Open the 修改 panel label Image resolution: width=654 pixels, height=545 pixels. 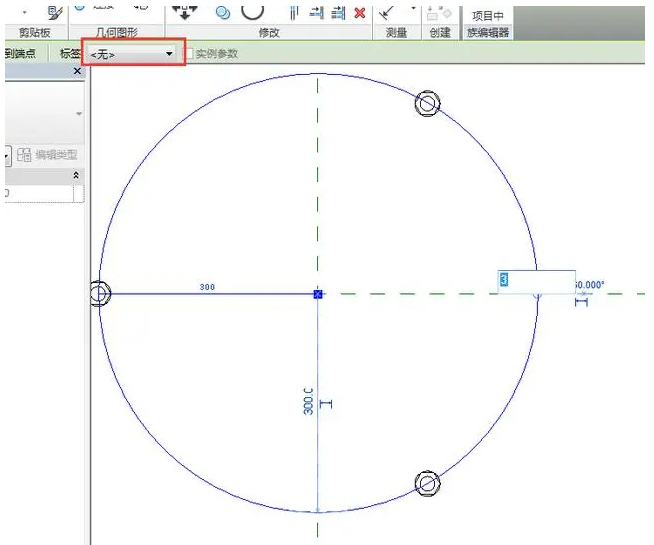269,33
